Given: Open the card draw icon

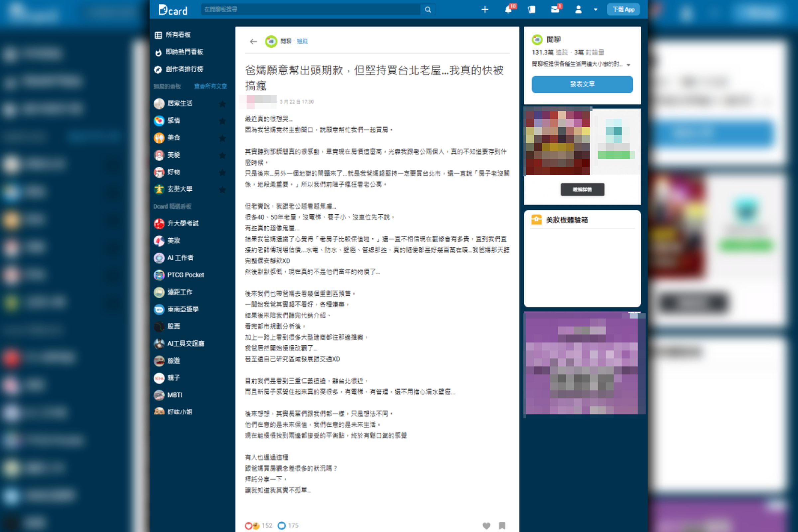Looking at the screenshot, I should pos(532,10).
